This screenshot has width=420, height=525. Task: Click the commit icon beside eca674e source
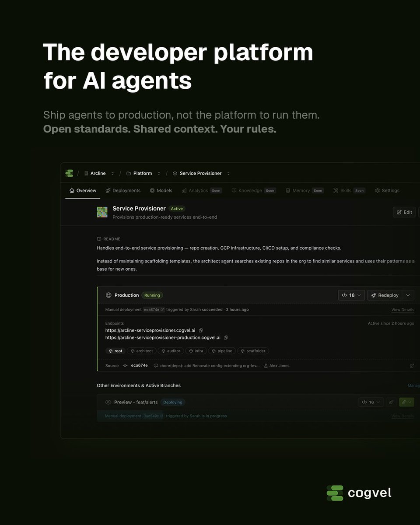point(125,366)
